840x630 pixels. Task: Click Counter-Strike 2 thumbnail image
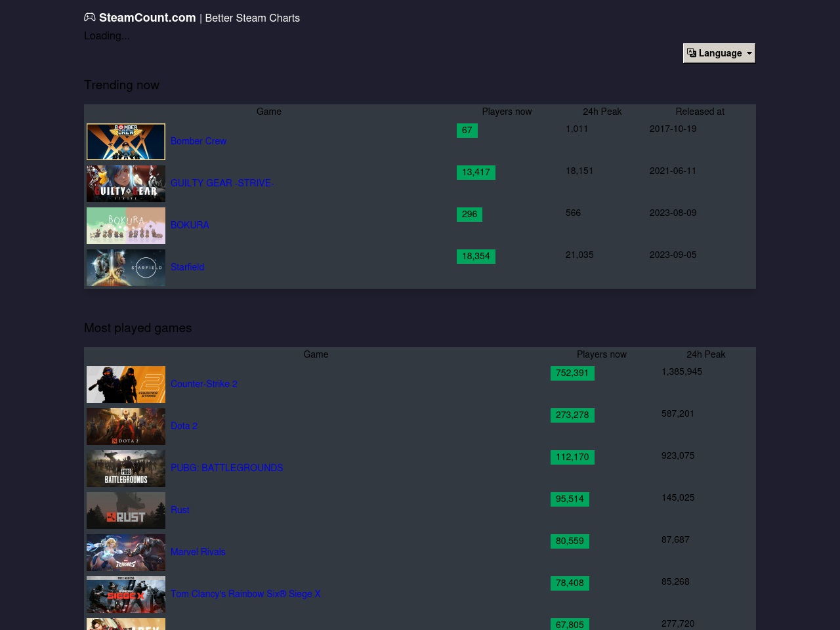pos(126,385)
